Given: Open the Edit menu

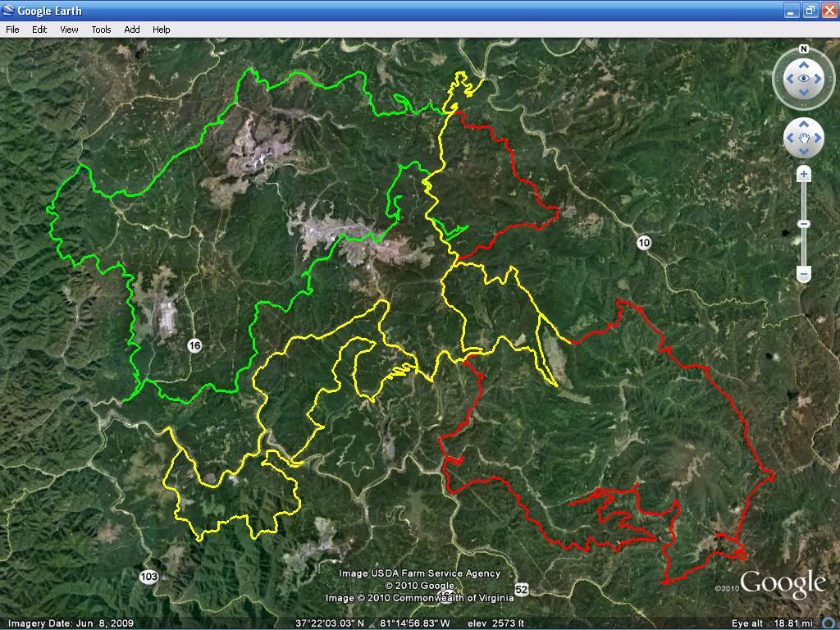Looking at the screenshot, I should (39, 30).
